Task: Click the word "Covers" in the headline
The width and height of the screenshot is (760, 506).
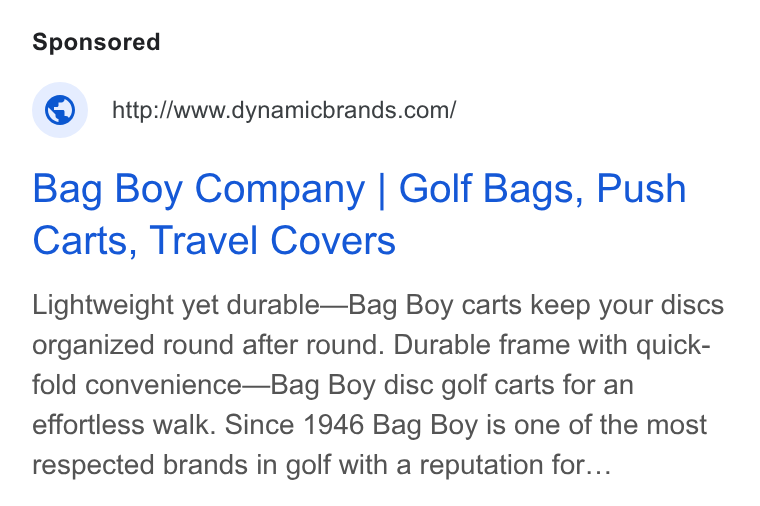Action: [333, 240]
